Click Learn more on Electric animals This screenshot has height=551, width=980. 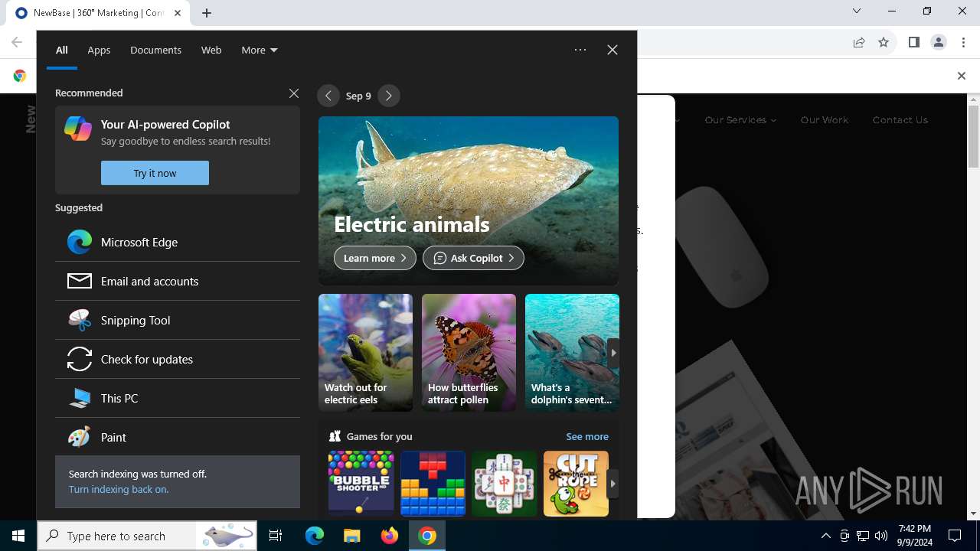pos(375,258)
